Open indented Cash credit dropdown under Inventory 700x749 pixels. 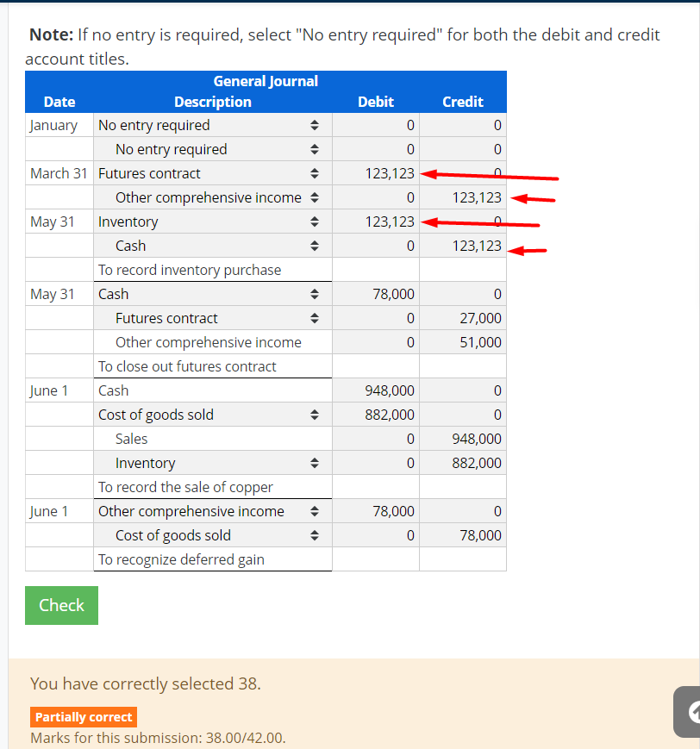pos(213,246)
